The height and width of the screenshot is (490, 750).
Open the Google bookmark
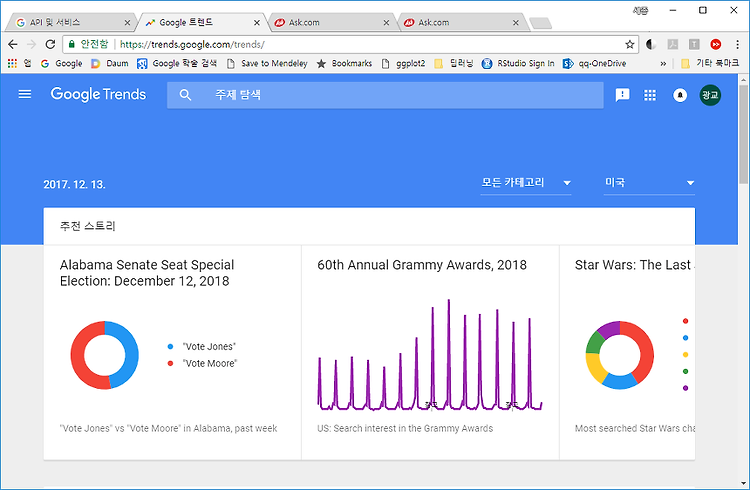[61, 63]
